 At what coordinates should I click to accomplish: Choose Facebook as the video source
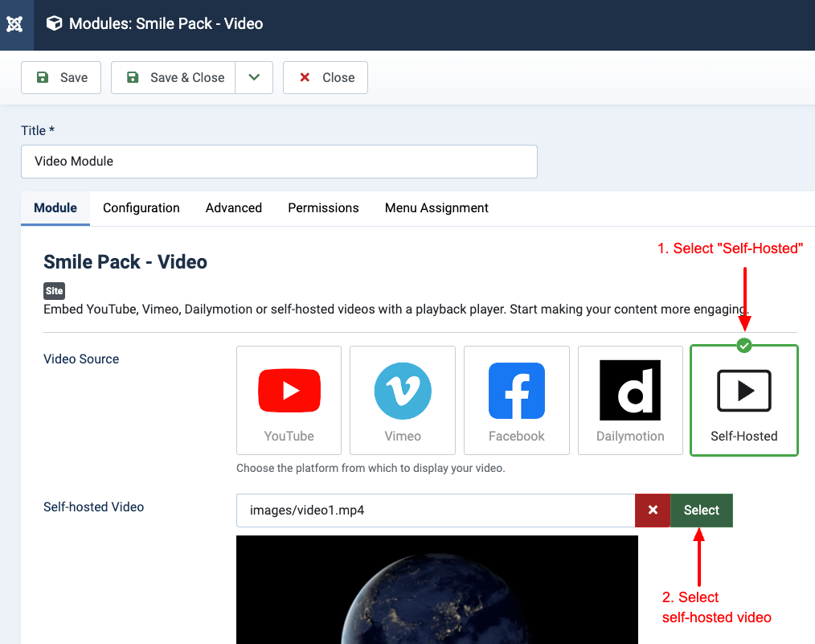point(517,400)
